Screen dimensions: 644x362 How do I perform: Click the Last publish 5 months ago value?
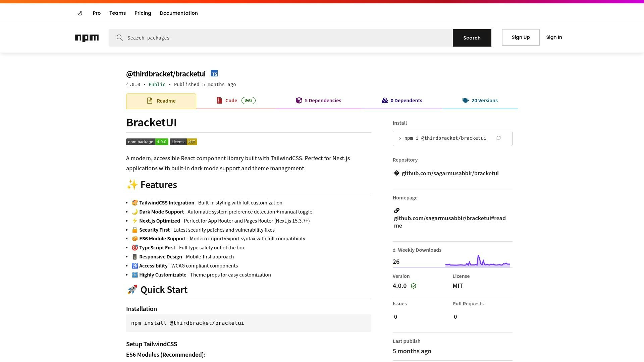(x=412, y=351)
